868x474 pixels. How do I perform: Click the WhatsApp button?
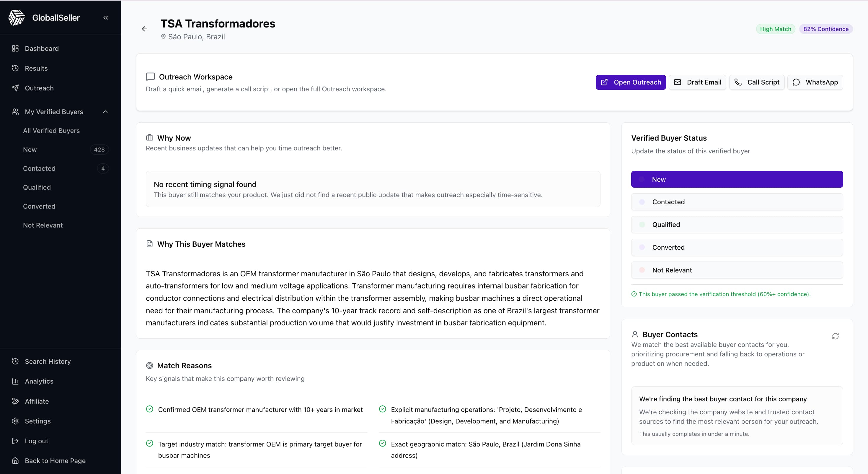815,82
